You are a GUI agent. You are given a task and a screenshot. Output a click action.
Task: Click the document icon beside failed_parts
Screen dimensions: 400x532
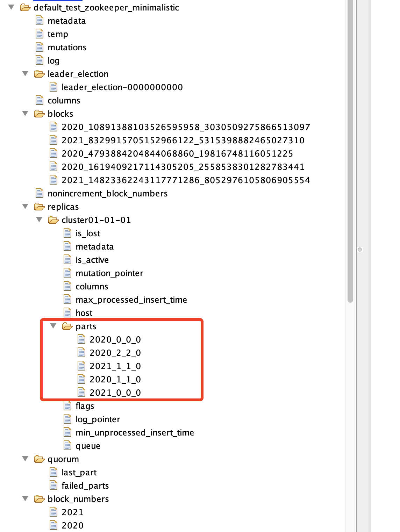[x=53, y=486]
